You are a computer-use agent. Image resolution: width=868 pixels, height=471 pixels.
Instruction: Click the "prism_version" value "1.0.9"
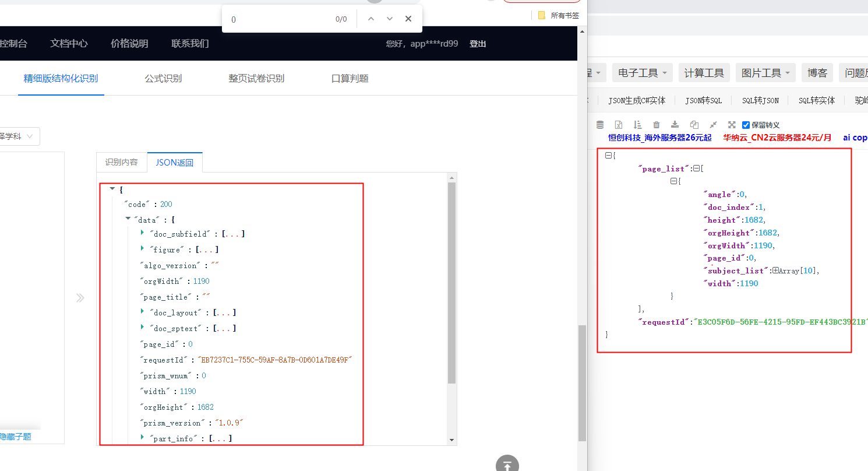230,423
